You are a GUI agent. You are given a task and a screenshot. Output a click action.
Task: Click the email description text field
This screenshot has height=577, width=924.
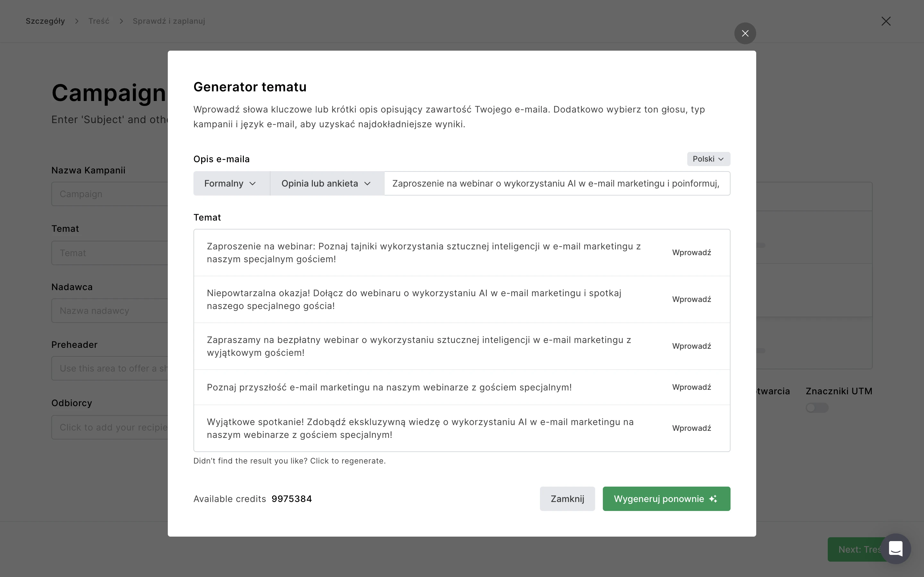(x=556, y=184)
